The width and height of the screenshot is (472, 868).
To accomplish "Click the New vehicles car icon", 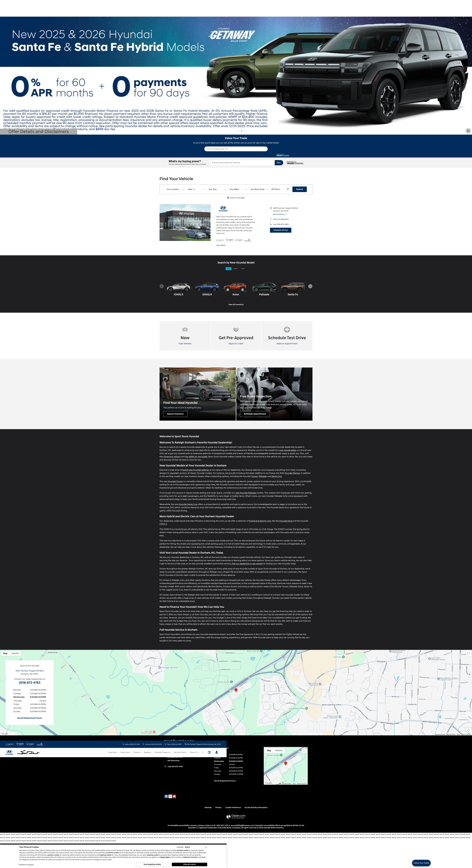I will click(185, 330).
